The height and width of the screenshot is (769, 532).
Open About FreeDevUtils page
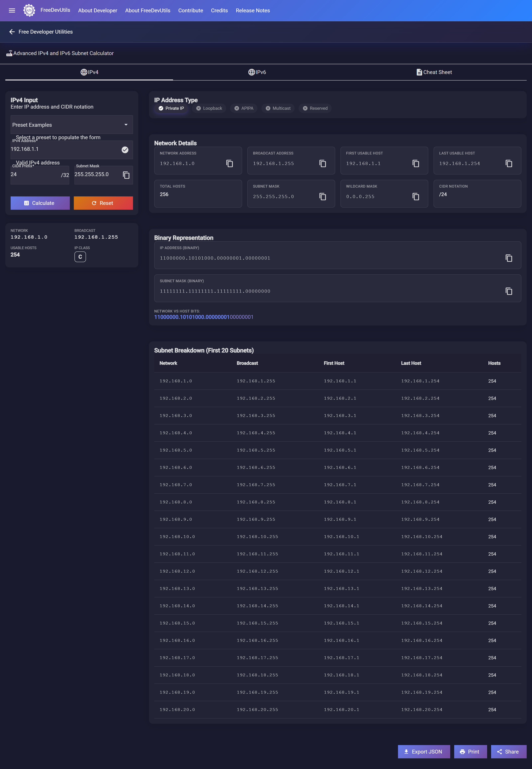tap(148, 10)
